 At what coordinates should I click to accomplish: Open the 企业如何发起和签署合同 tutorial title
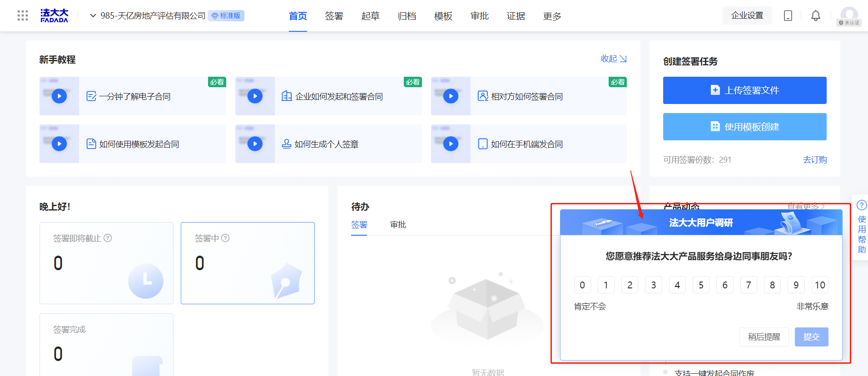339,96
